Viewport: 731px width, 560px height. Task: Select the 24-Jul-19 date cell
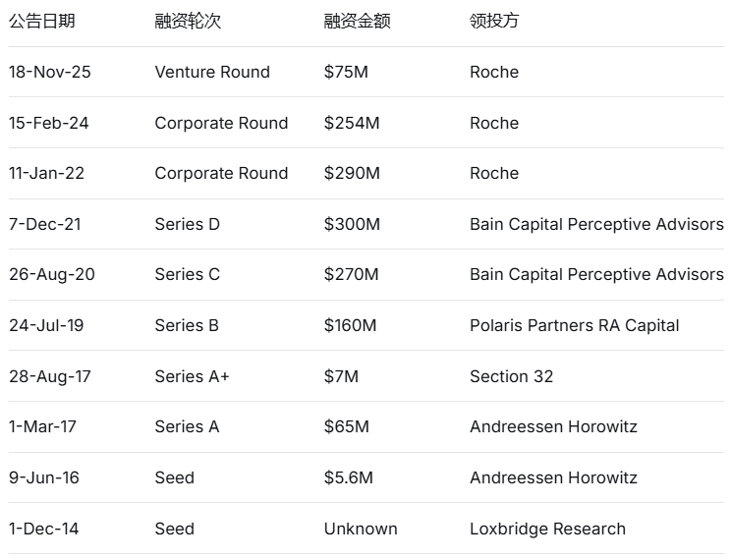[46, 325]
